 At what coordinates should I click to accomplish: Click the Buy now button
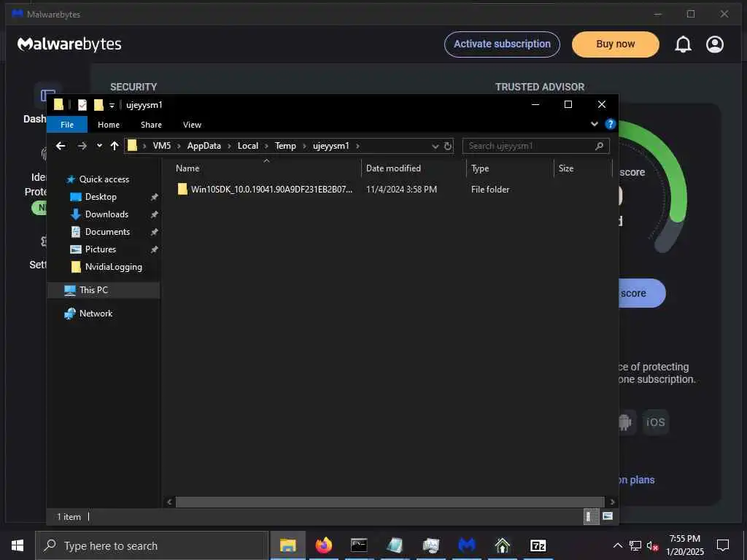pyautogui.click(x=615, y=44)
